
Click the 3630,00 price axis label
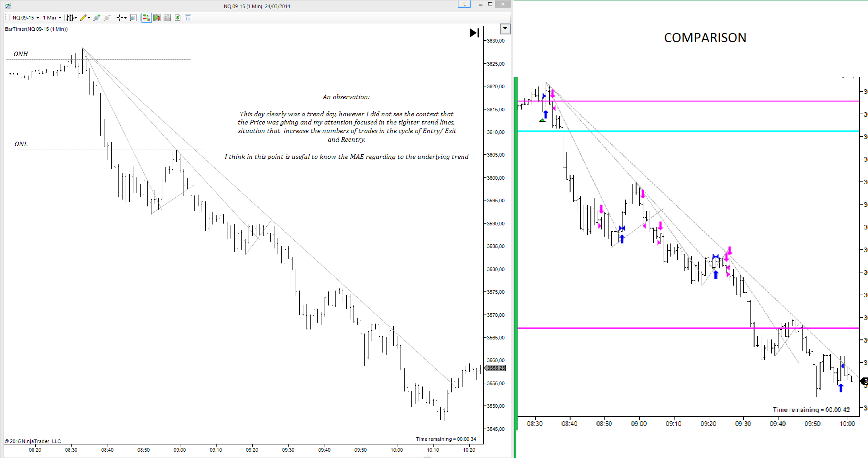(495, 41)
